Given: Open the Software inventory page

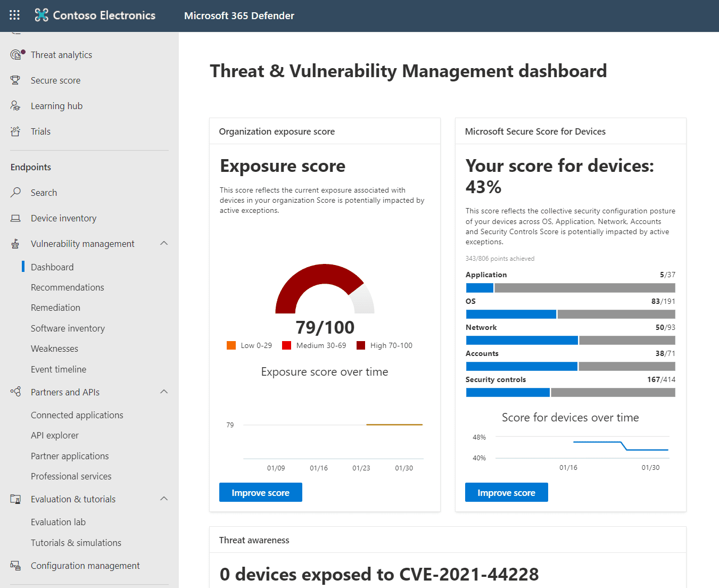Looking at the screenshot, I should coord(68,328).
